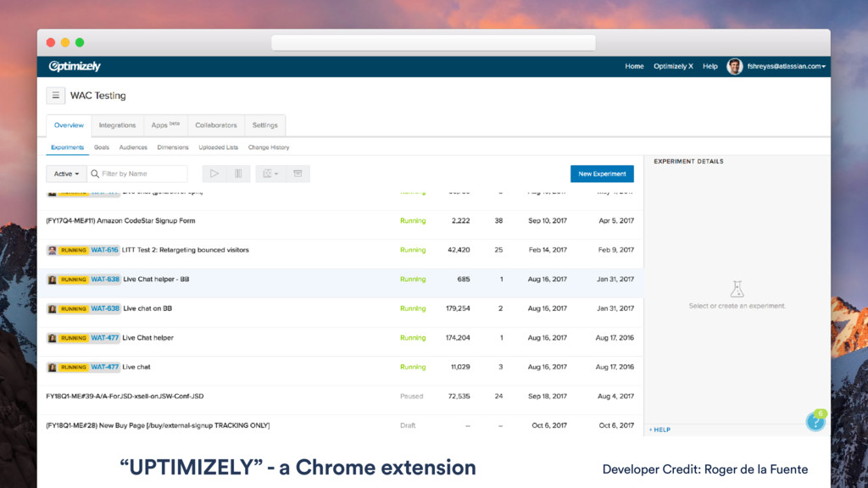
Task: Click the Paused status text
Action: (x=411, y=396)
